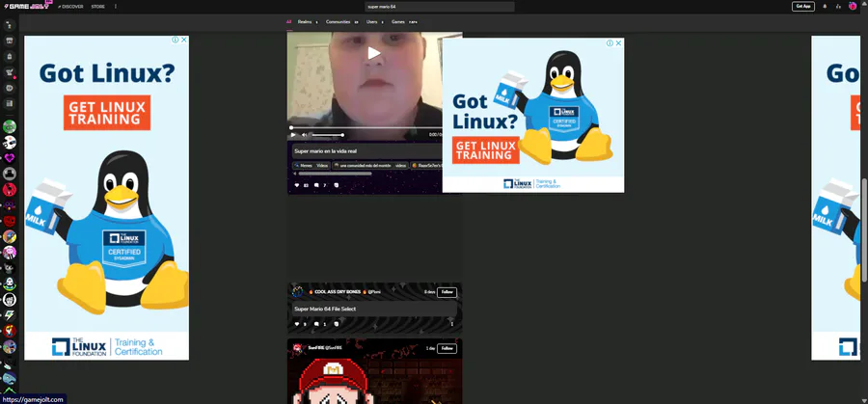Click the small play button in the video controls
Viewport: 868px width, 404px height.
point(293,134)
